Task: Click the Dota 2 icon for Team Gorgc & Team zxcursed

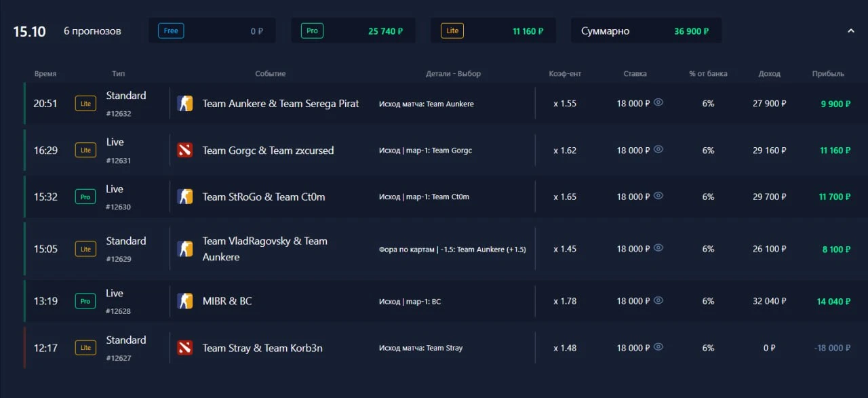Action: click(185, 151)
